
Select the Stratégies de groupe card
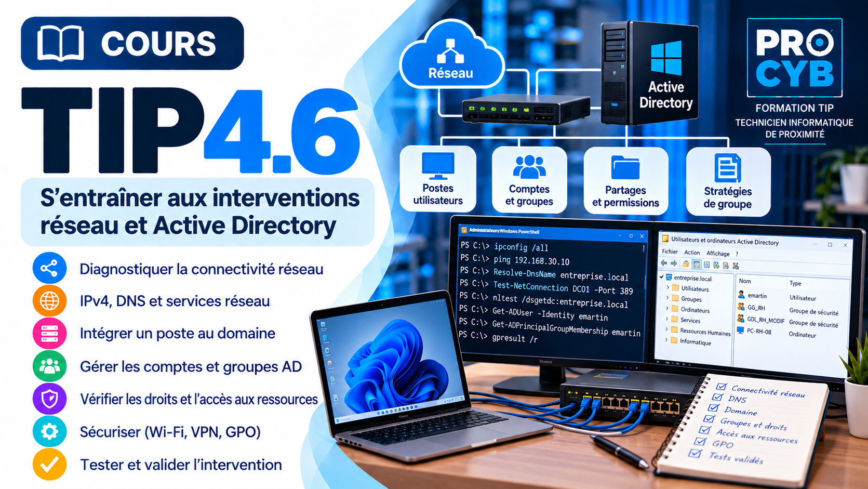[728, 182]
